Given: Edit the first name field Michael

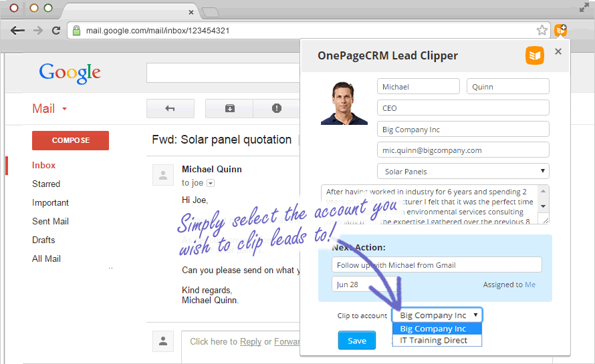Looking at the screenshot, I should 418,86.
